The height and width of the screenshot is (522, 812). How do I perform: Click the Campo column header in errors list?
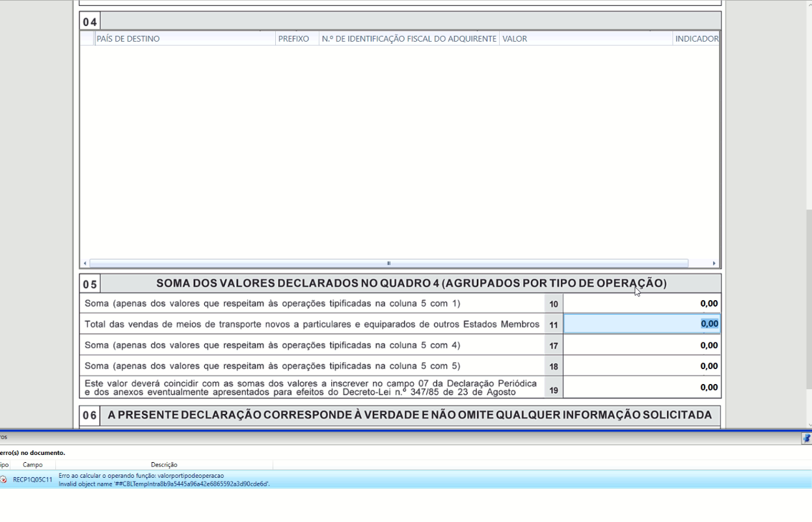click(33, 465)
